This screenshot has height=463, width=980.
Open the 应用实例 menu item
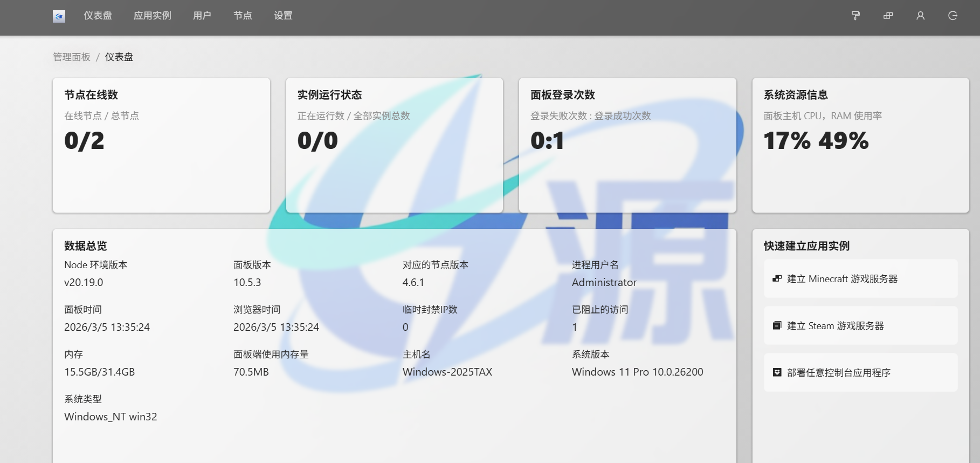153,16
